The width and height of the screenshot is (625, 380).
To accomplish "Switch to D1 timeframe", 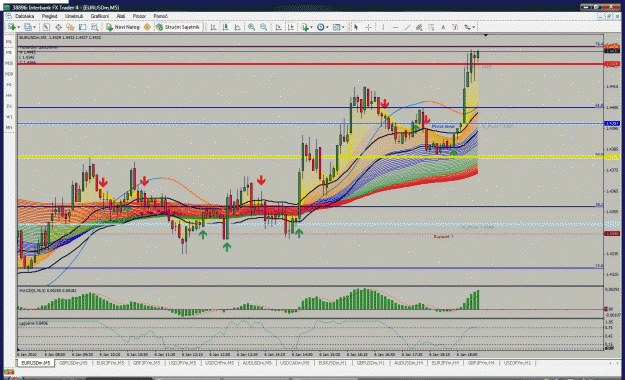I will point(9,106).
